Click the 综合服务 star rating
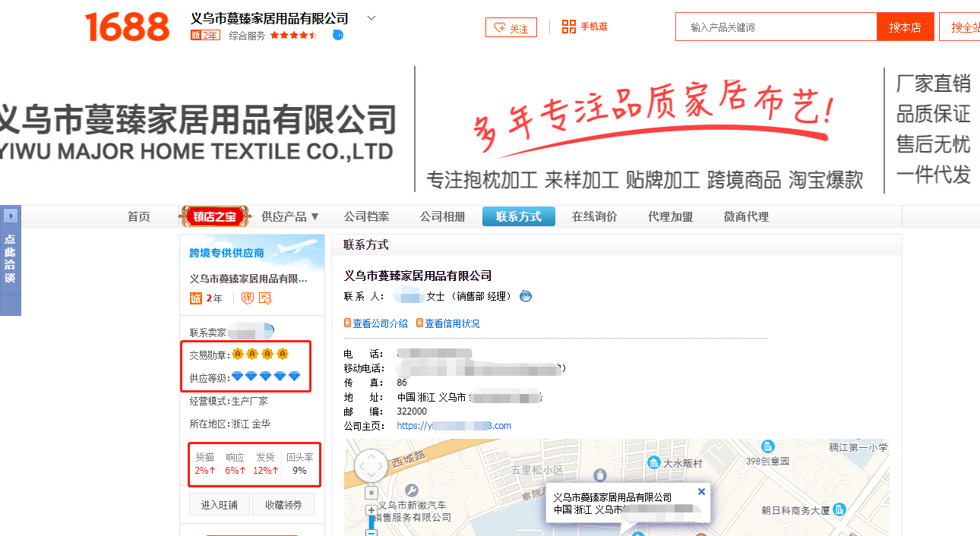 pyautogui.click(x=294, y=35)
